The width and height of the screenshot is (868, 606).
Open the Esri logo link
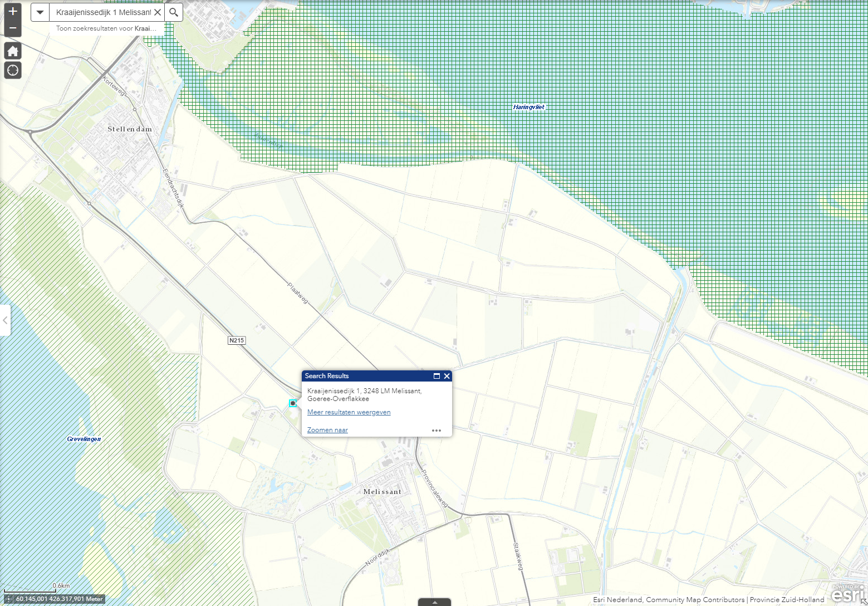[849, 594]
